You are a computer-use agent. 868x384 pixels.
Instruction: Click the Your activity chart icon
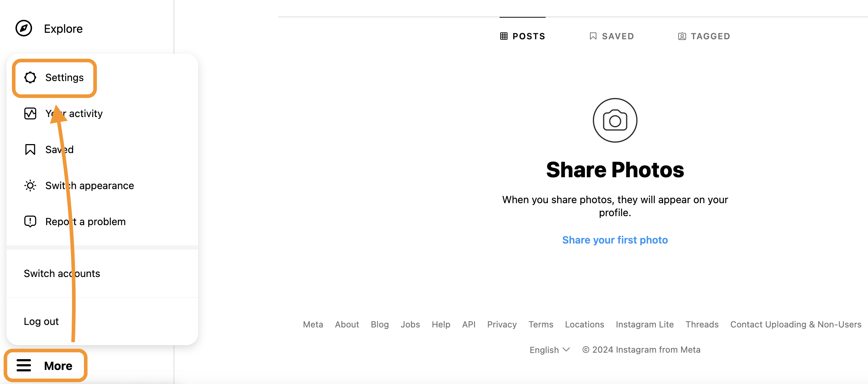(x=30, y=113)
